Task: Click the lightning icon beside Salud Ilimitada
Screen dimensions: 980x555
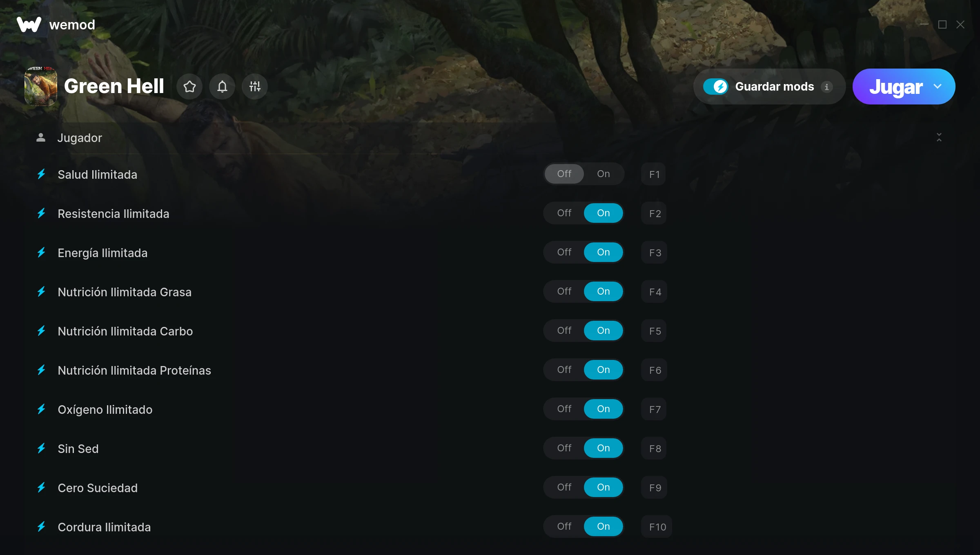Action: [x=41, y=174]
